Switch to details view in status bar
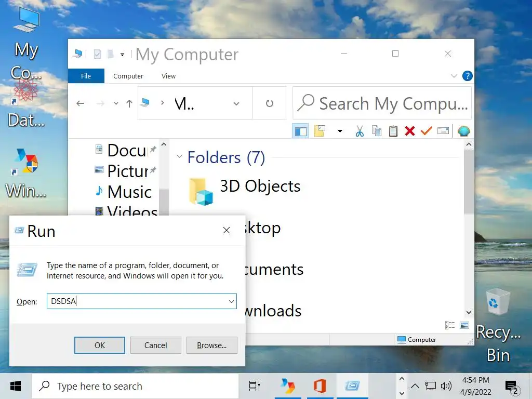Viewport: 532px width, 399px height. click(450, 325)
